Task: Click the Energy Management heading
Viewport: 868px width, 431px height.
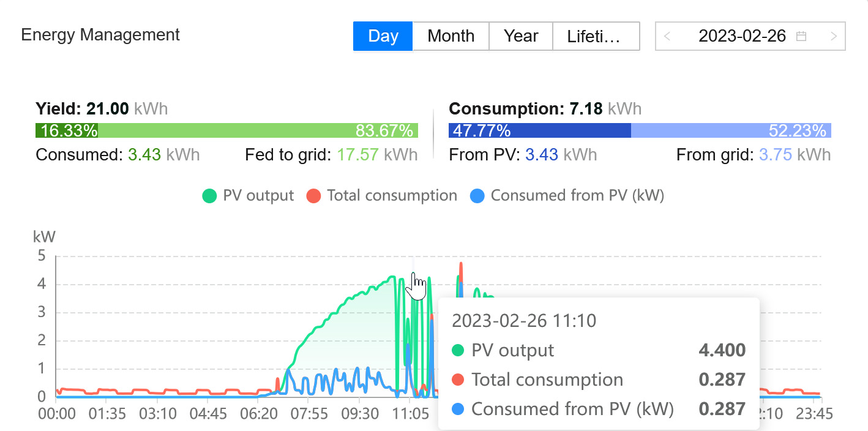Action: 100,35
